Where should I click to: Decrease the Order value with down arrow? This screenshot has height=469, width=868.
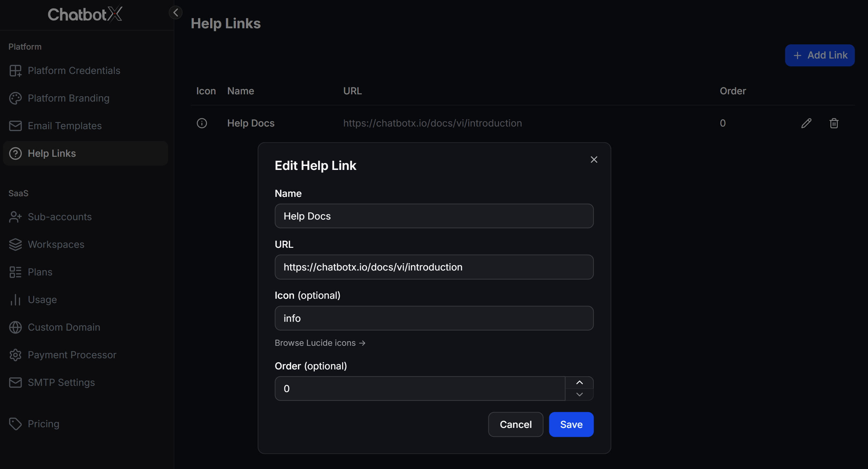pos(580,395)
